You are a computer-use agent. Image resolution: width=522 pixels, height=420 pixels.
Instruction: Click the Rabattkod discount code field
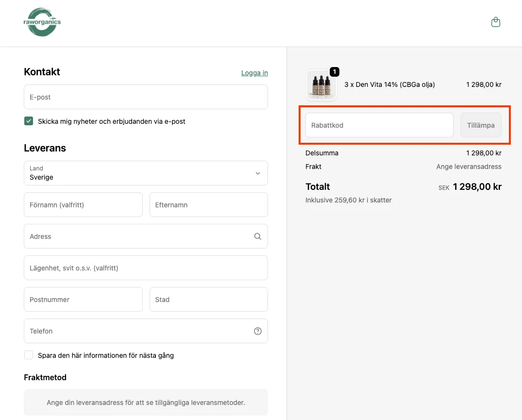[x=379, y=125]
